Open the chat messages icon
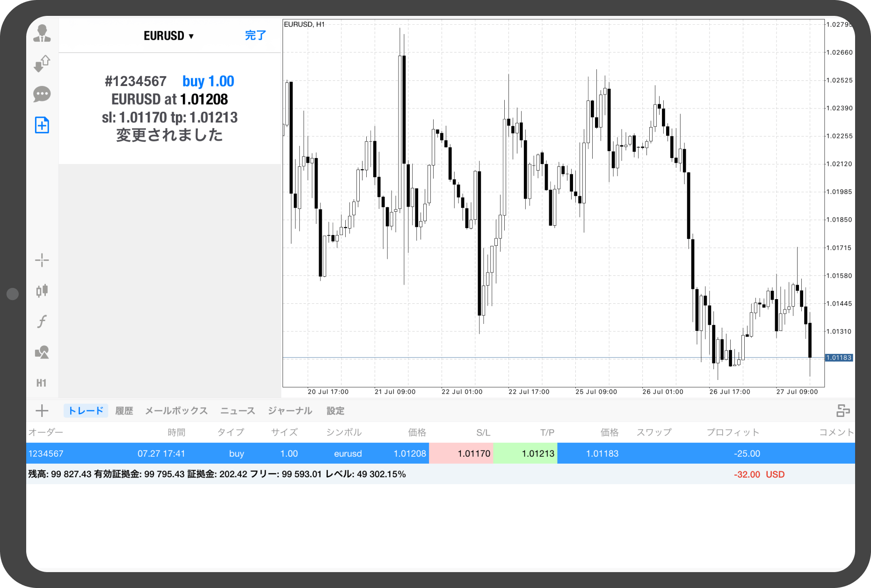The width and height of the screenshot is (871, 588). click(x=42, y=94)
